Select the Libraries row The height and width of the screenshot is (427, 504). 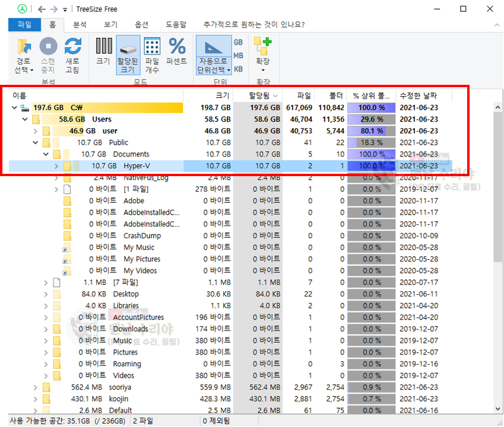coord(230,305)
